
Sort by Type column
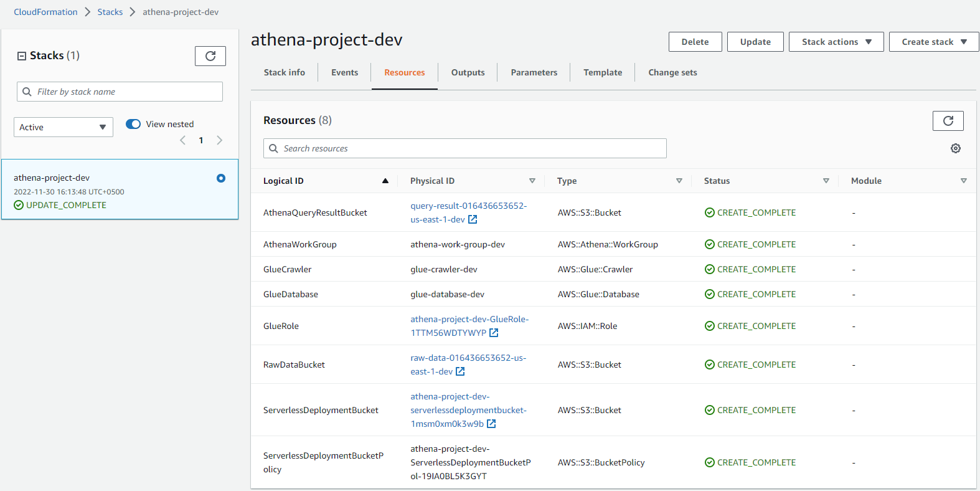[x=679, y=181]
